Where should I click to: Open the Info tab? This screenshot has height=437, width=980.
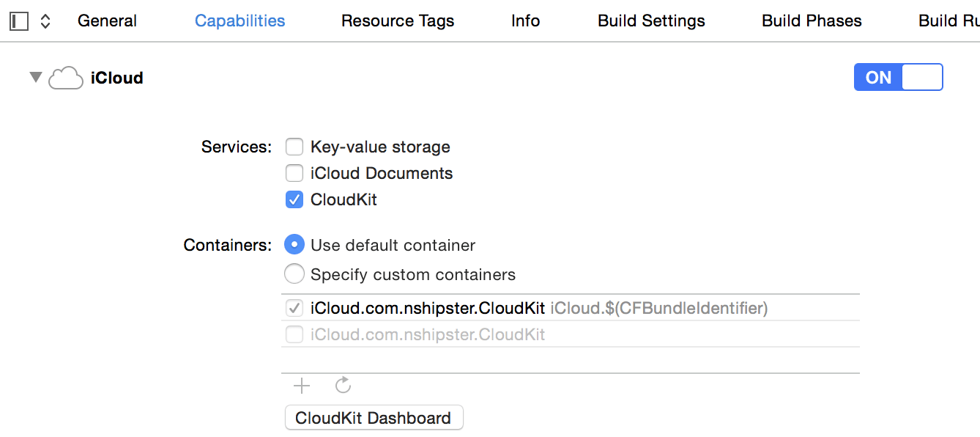(x=525, y=21)
